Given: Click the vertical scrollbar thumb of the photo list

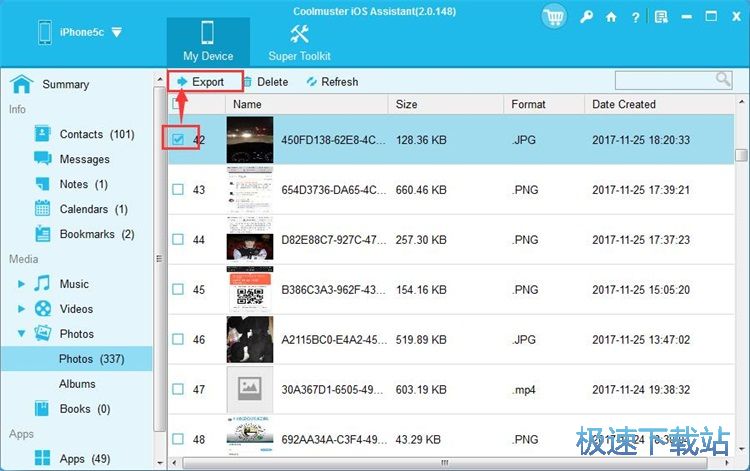Looking at the screenshot, I should pos(741,155).
